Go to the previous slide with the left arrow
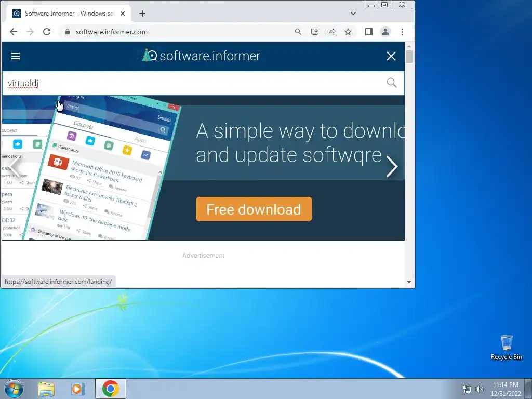The height and width of the screenshot is (399, 532). pyautogui.click(x=14, y=167)
